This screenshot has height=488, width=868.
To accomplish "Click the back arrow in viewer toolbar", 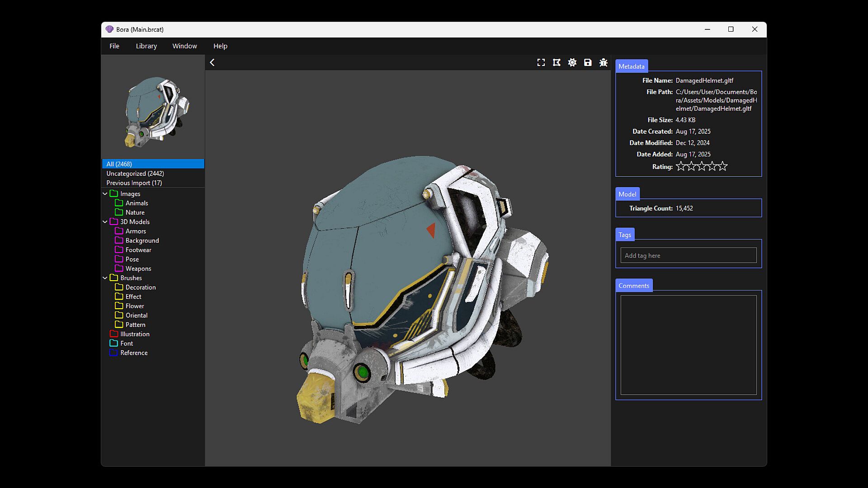I will click(212, 63).
